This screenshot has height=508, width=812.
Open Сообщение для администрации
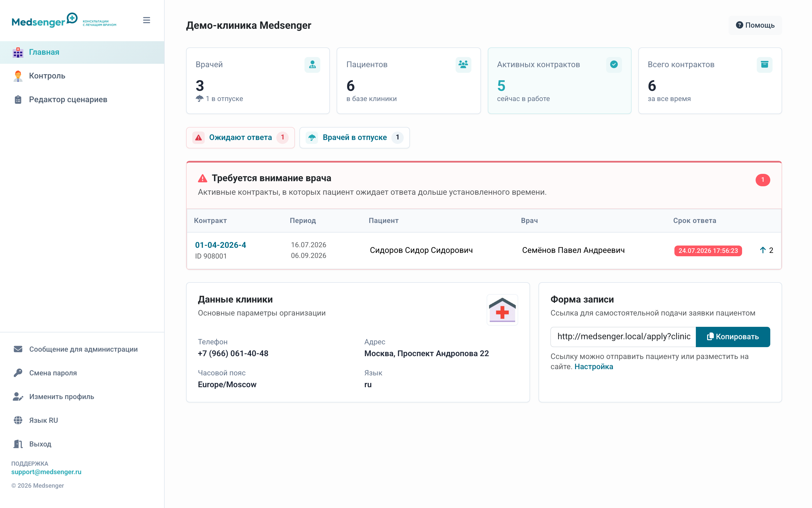82,349
